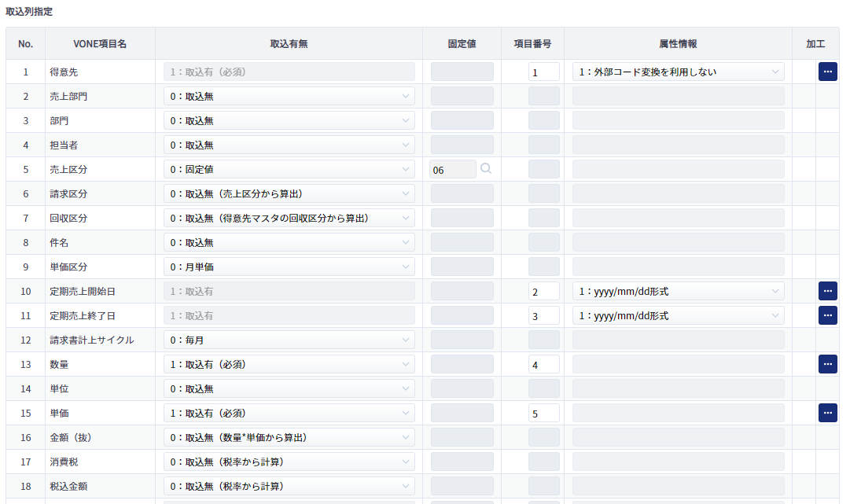Open 取込有無 dropdown for 担当者
850x504 pixels.
tap(289, 145)
